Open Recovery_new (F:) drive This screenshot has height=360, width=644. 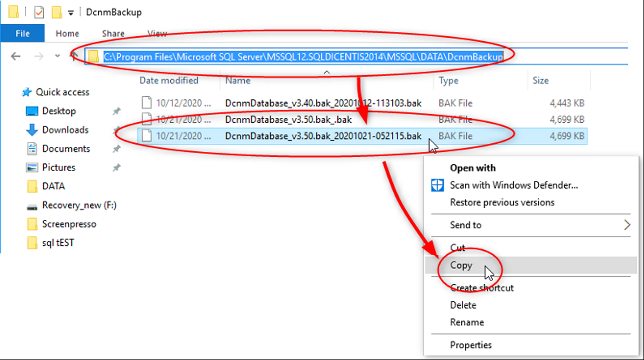[x=79, y=205]
